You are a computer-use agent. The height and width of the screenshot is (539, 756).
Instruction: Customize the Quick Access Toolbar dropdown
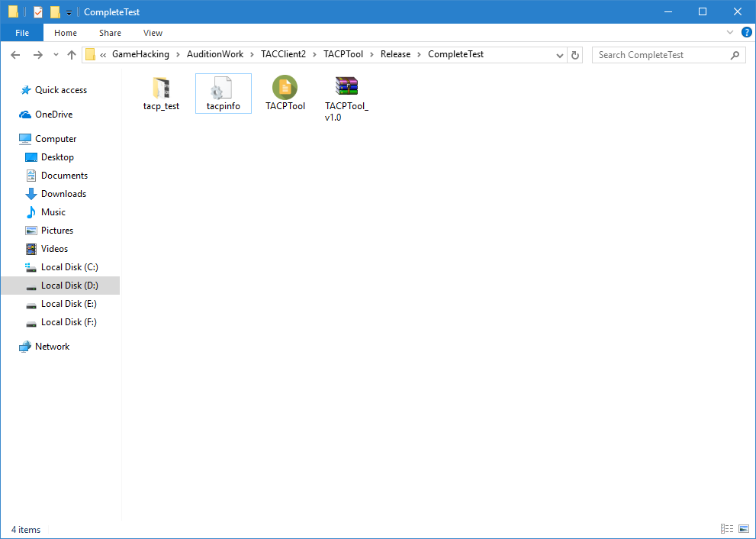pyautogui.click(x=69, y=12)
